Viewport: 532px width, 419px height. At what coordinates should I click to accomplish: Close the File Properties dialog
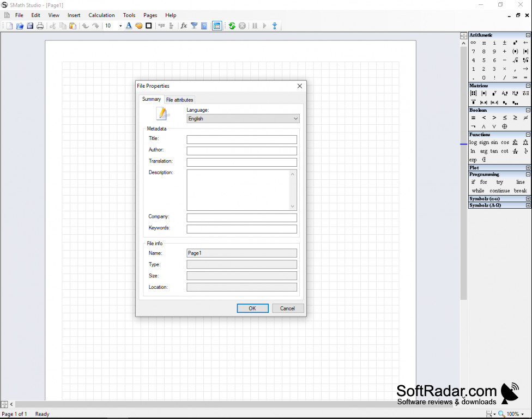point(300,86)
